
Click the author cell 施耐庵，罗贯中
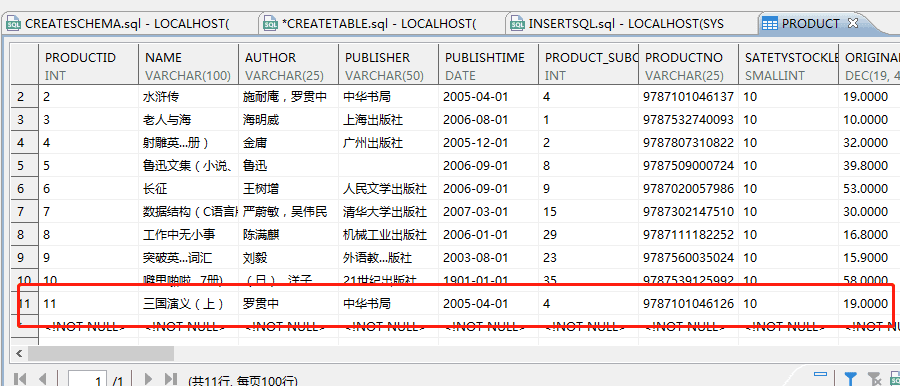point(288,96)
